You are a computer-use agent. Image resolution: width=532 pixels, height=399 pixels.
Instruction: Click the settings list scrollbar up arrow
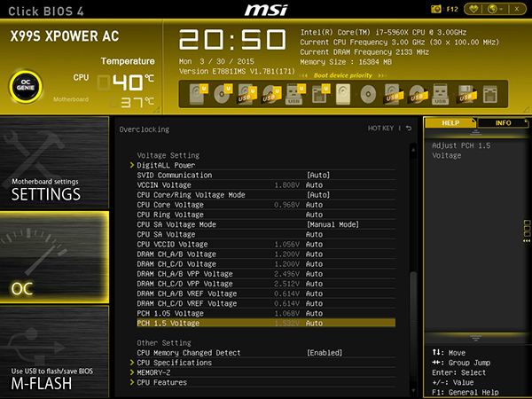click(413, 149)
